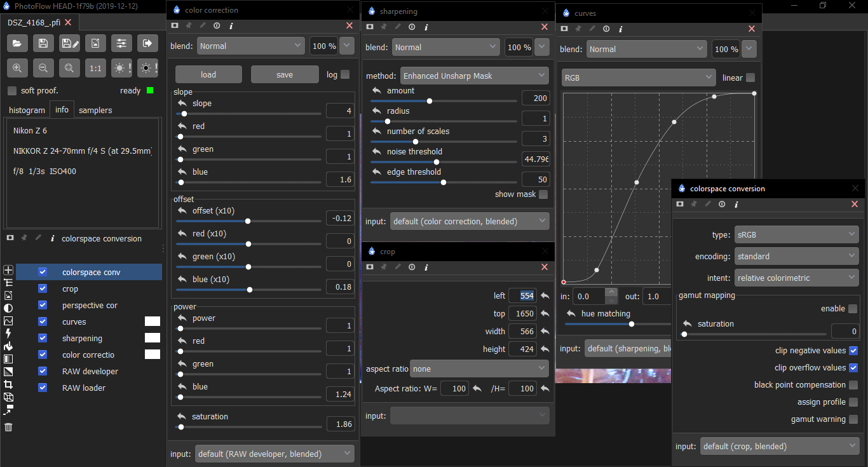Set zoom to 1:1 view
The width and height of the screenshot is (868, 467).
[95, 68]
